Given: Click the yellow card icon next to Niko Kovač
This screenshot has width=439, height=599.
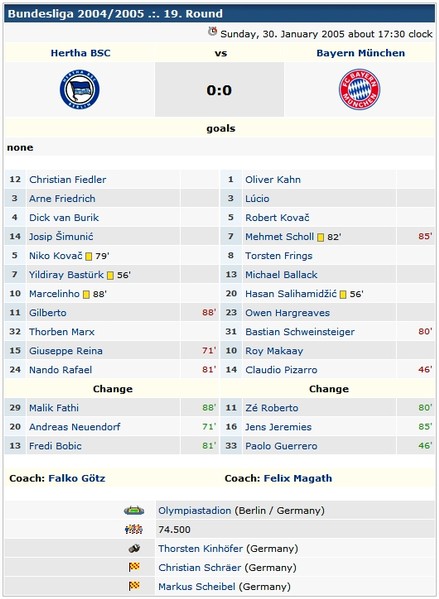Looking at the screenshot, I should tap(89, 256).
